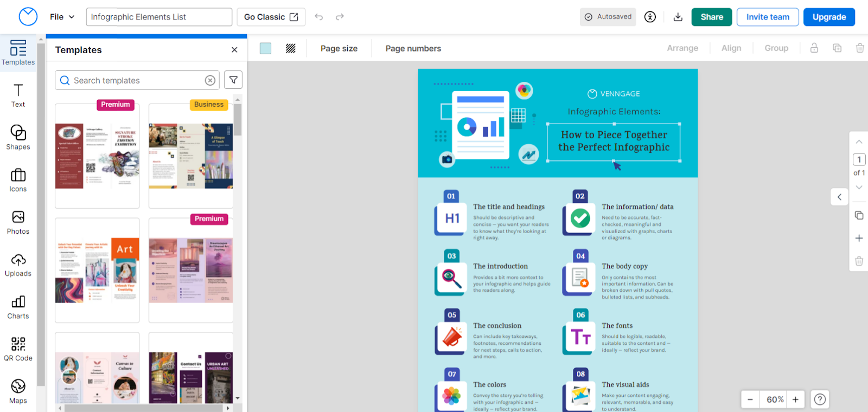Open the Shapes panel in sidebar

pyautogui.click(x=18, y=138)
